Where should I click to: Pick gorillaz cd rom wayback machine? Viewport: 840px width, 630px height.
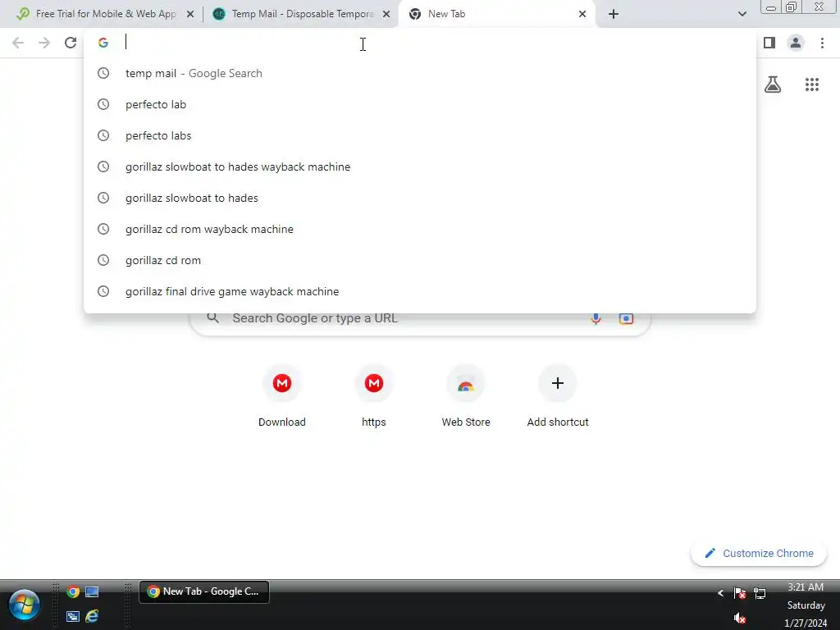[419, 229]
